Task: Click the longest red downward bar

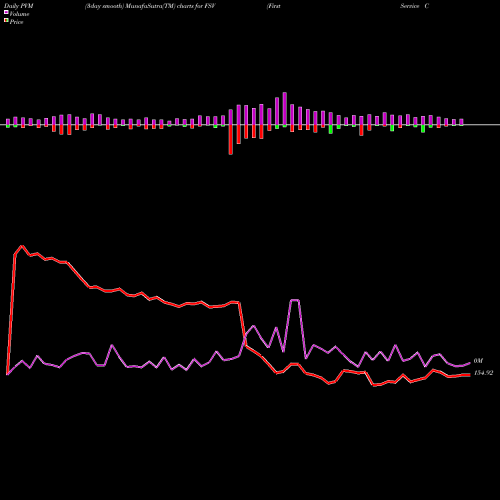Action: pyautogui.click(x=231, y=140)
